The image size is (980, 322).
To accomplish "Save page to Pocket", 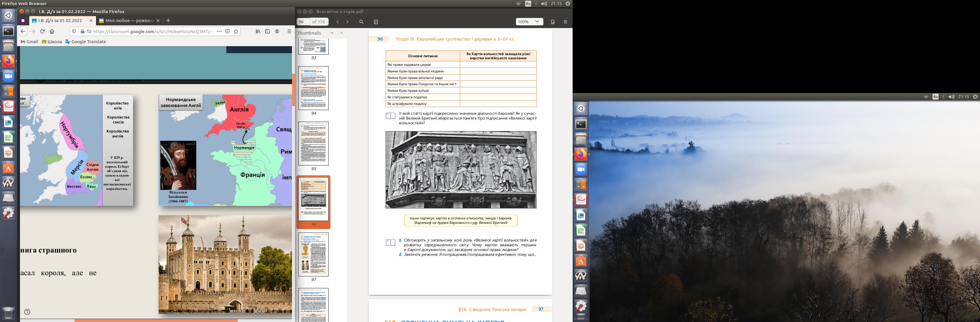I will pos(228,32).
